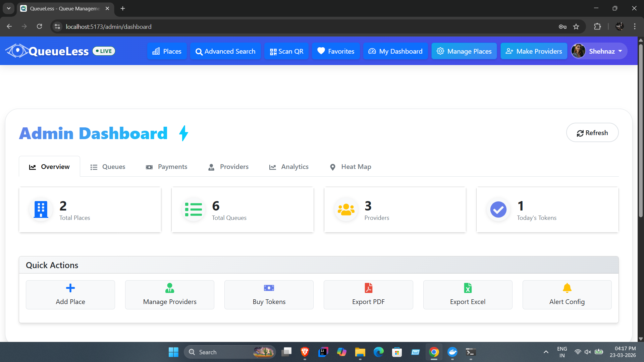Click the yellow bell Alert Config icon
The width and height of the screenshot is (644, 362).
(x=567, y=288)
